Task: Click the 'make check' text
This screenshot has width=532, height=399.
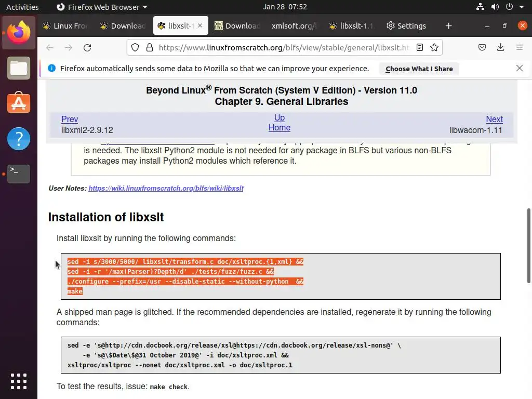Action: coord(169,387)
